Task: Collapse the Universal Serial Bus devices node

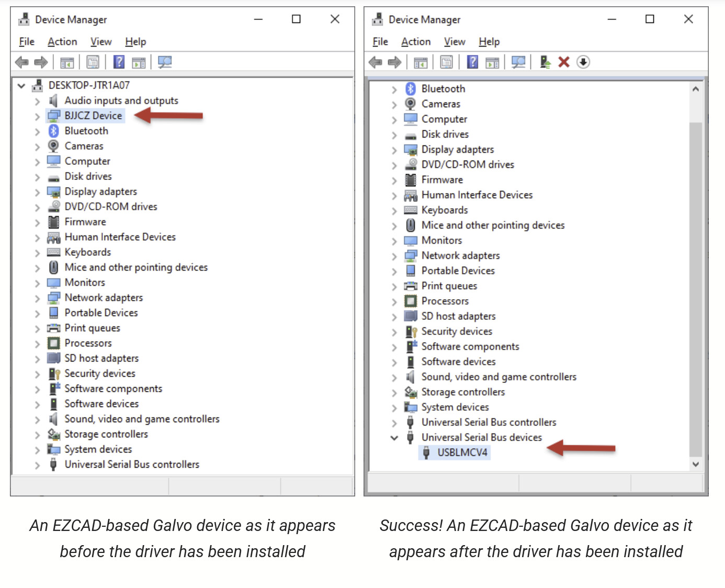Action: point(394,438)
